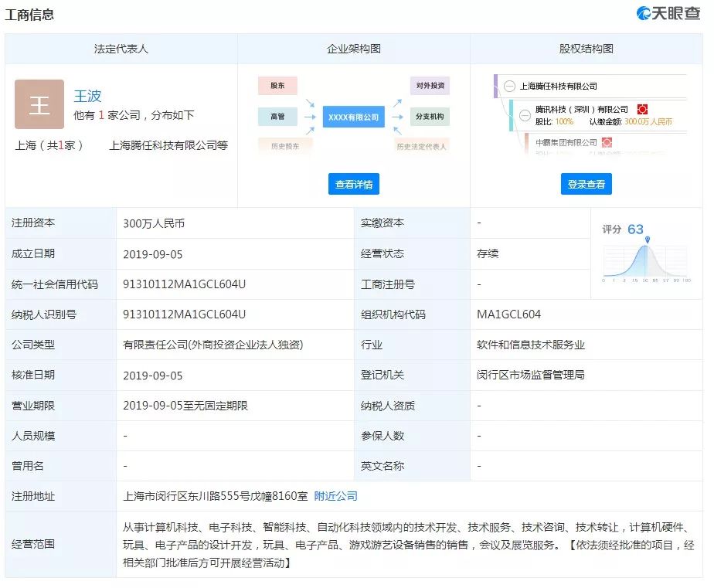Open legal representative 王波's profile

(x=87, y=96)
